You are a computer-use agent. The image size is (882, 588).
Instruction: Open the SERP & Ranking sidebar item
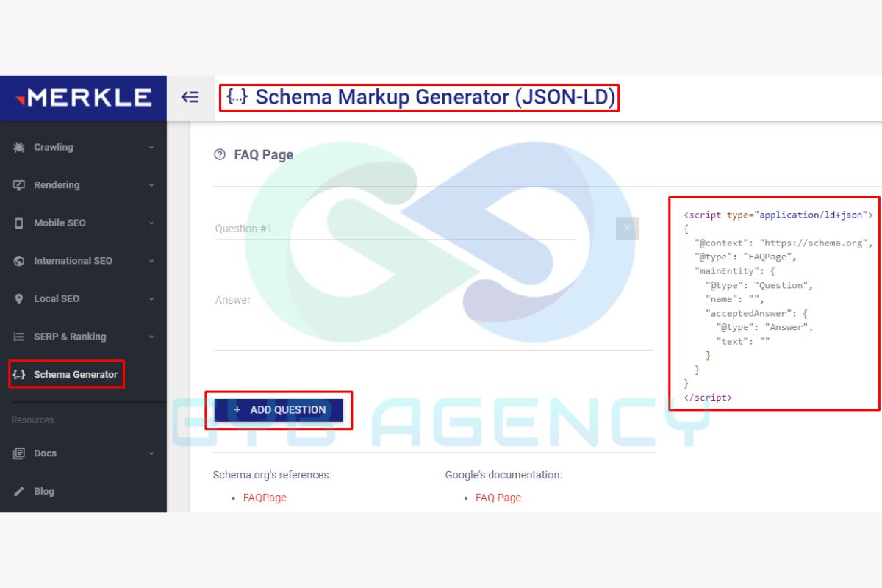(x=83, y=337)
